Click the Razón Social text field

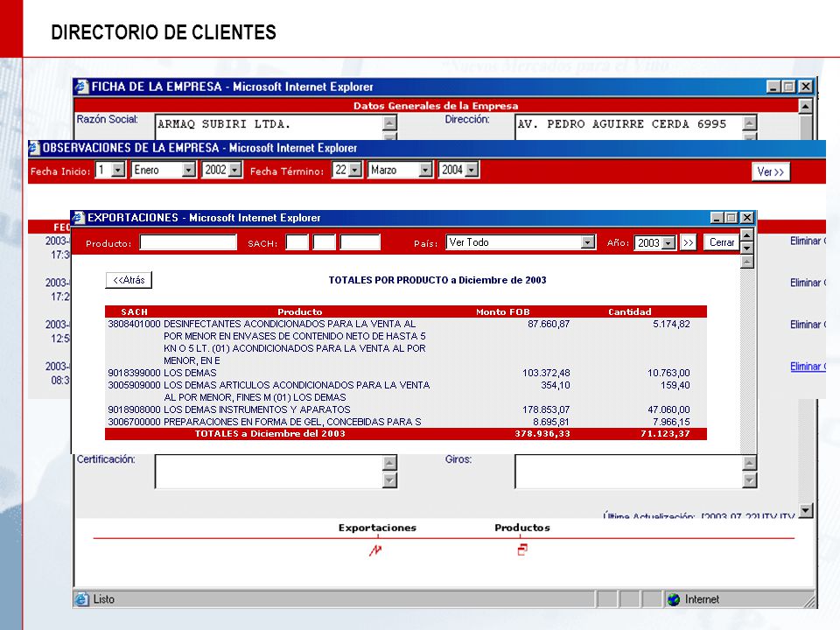(x=269, y=127)
